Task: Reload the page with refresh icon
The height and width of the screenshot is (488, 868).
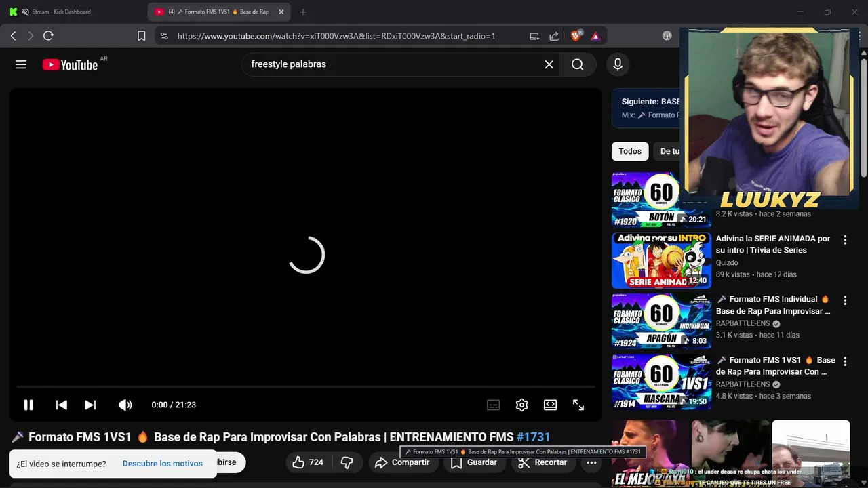Action: [48, 36]
